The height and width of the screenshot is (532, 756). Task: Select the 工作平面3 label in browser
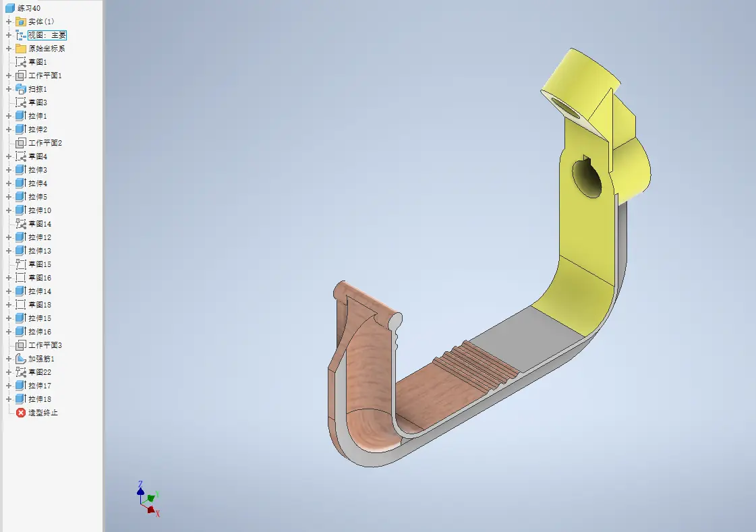(45, 345)
